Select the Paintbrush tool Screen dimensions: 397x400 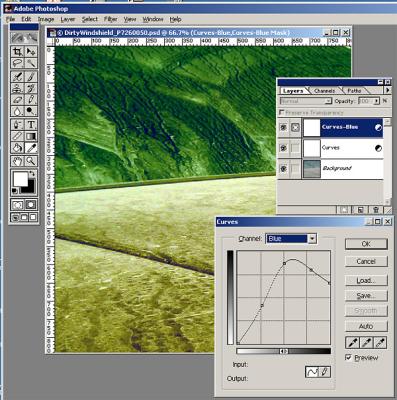(x=31, y=77)
